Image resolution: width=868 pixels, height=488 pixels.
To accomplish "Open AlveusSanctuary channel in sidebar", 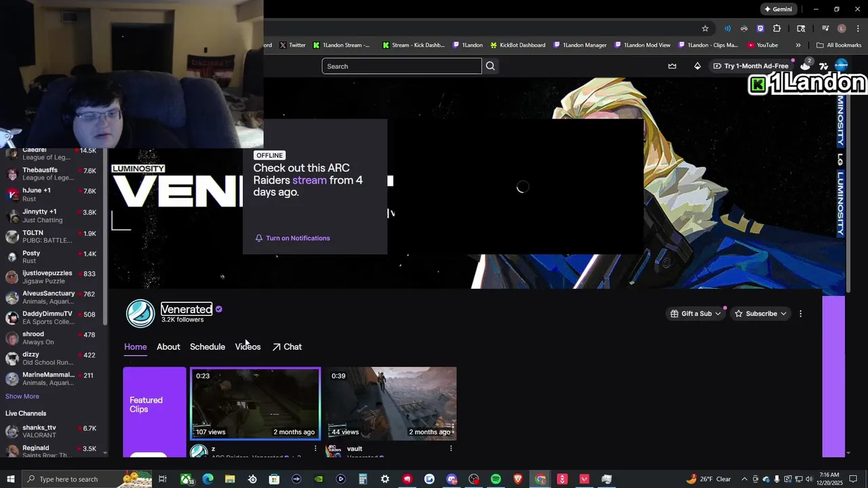I will click(52, 297).
